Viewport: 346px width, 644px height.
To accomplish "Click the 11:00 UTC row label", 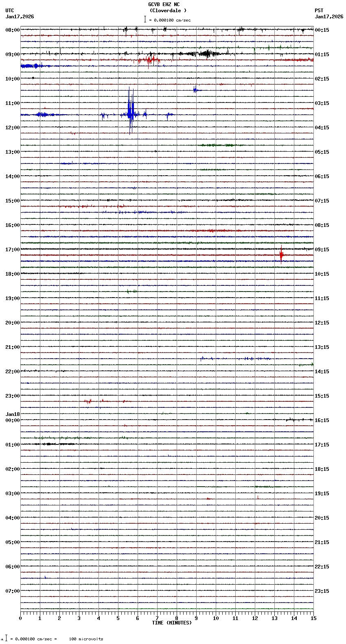I will pyautogui.click(x=13, y=103).
